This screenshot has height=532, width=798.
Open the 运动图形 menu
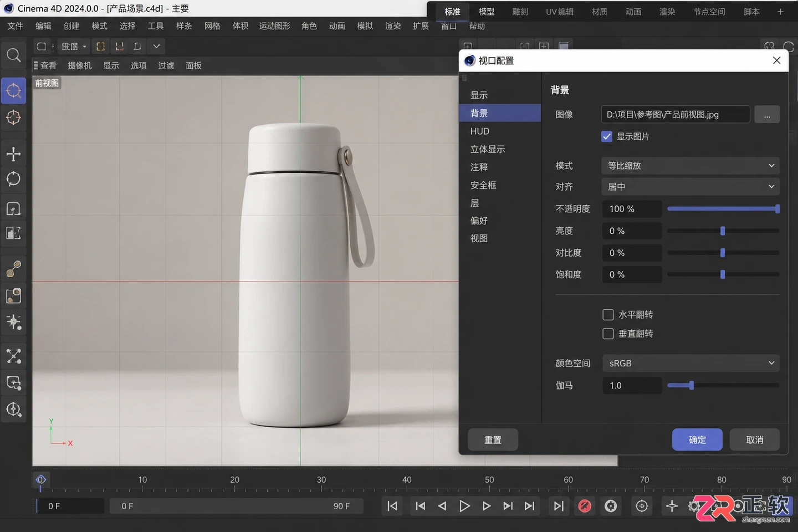(x=275, y=26)
